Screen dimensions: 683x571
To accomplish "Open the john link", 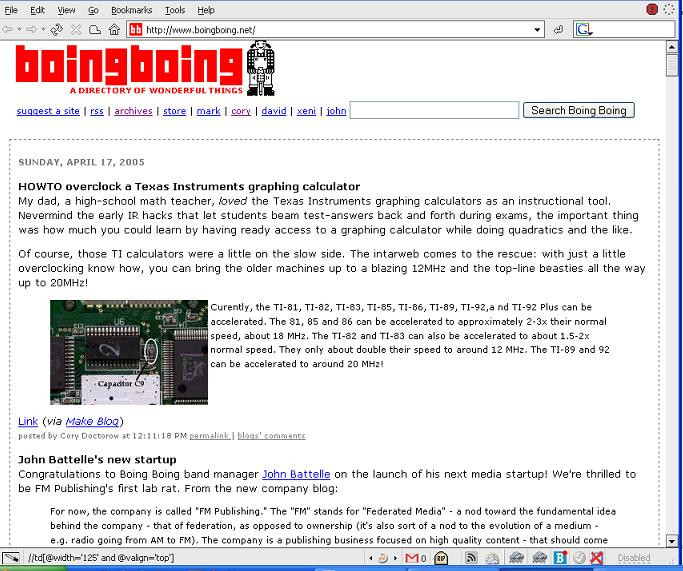I will click(x=336, y=111).
